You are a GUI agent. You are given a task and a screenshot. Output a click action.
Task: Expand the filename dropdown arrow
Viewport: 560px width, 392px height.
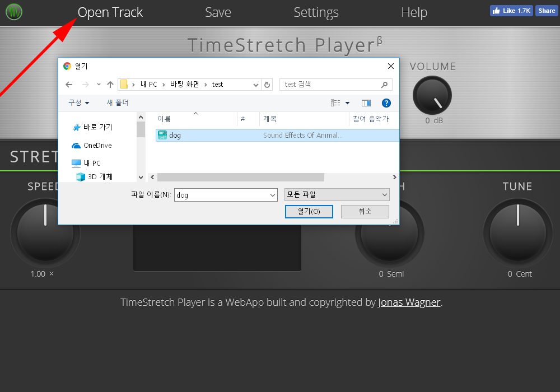click(x=273, y=195)
